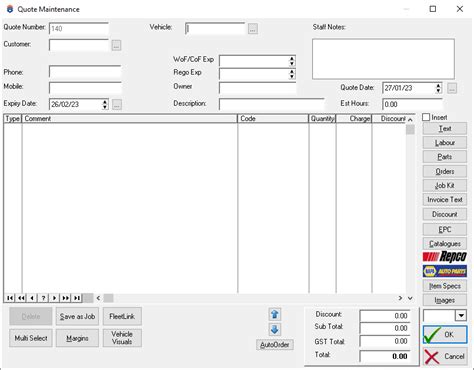Click Save as Job
The width and height of the screenshot is (474, 370).
click(77, 316)
